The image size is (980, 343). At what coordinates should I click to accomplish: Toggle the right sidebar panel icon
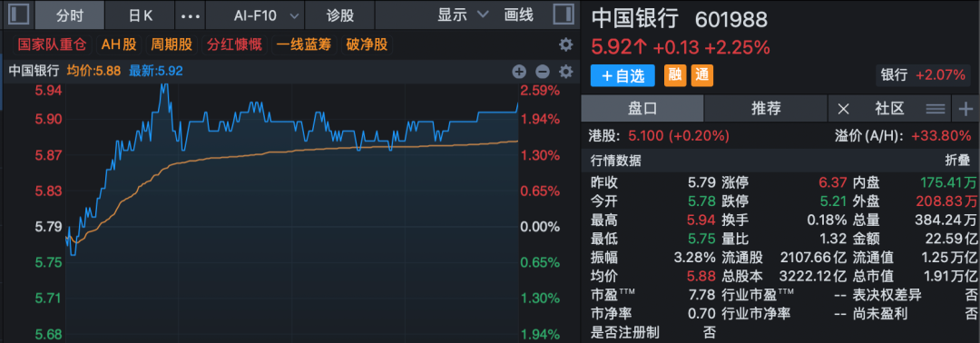point(563,15)
